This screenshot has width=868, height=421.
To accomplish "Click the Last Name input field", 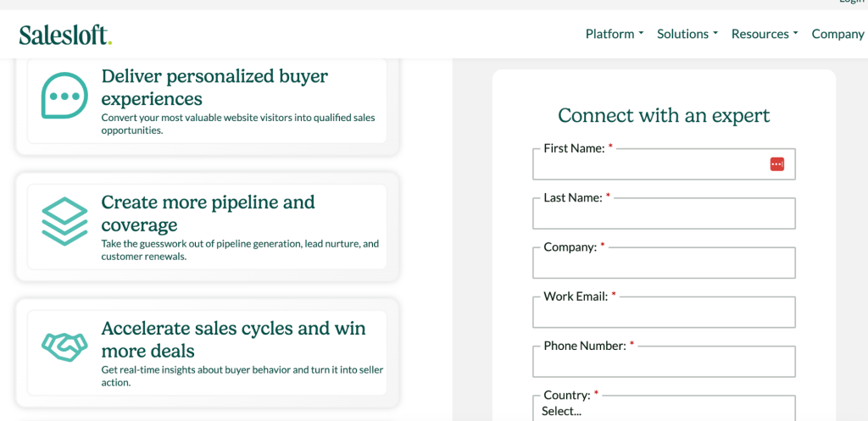I will (x=664, y=213).
